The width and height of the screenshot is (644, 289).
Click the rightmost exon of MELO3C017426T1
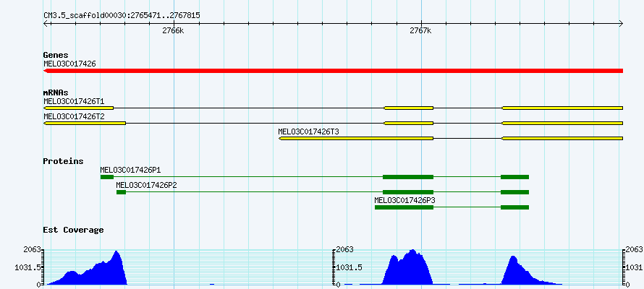coord(562,108)
